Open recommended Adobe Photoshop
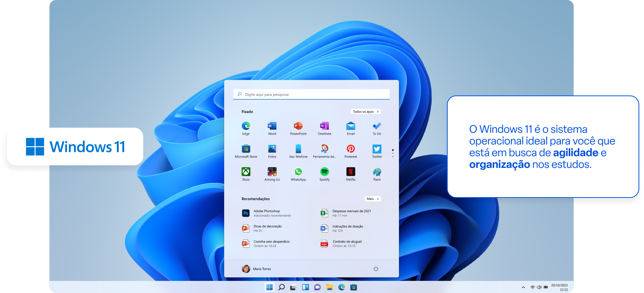The width and height of the screenshot is (644, 293). tap(267, 213)
